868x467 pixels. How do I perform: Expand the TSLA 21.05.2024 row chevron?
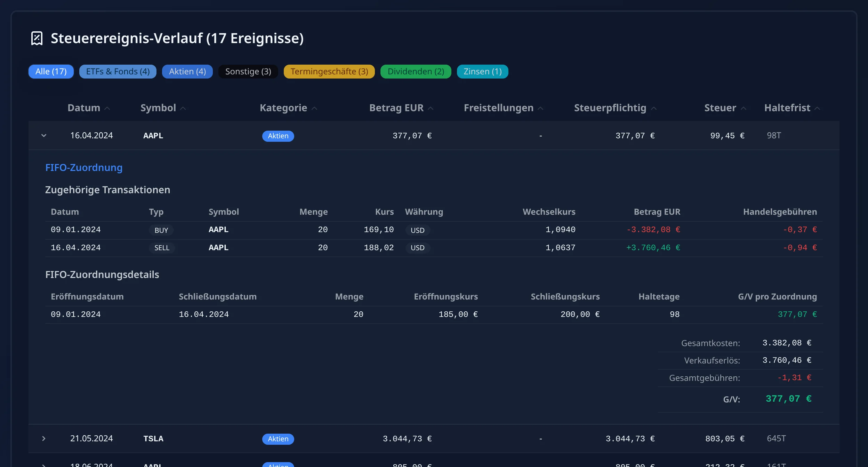44,439
